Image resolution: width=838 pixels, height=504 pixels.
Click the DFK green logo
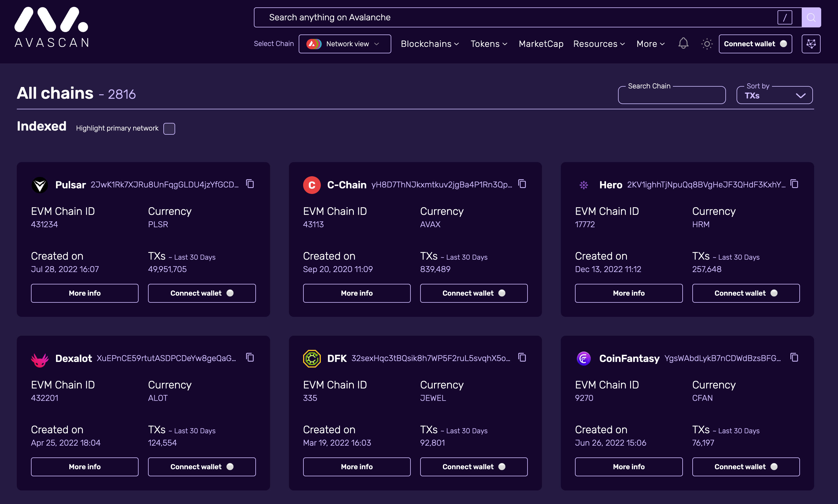tap(312, 358)
